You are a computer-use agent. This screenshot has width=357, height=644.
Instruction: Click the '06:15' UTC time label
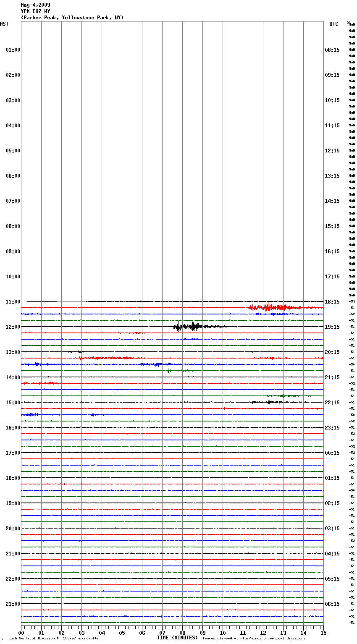pos(332,604)
